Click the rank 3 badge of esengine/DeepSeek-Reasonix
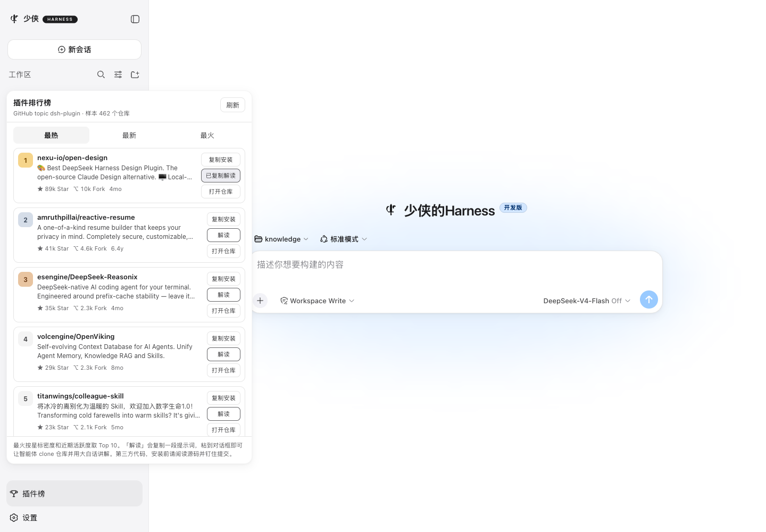 point(26,279)
